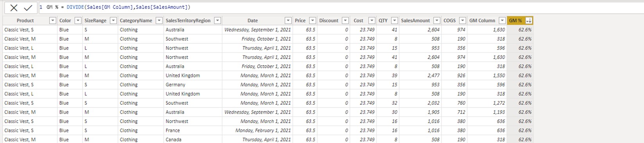Select the SalesAmount column header

[x=415, y=20]
